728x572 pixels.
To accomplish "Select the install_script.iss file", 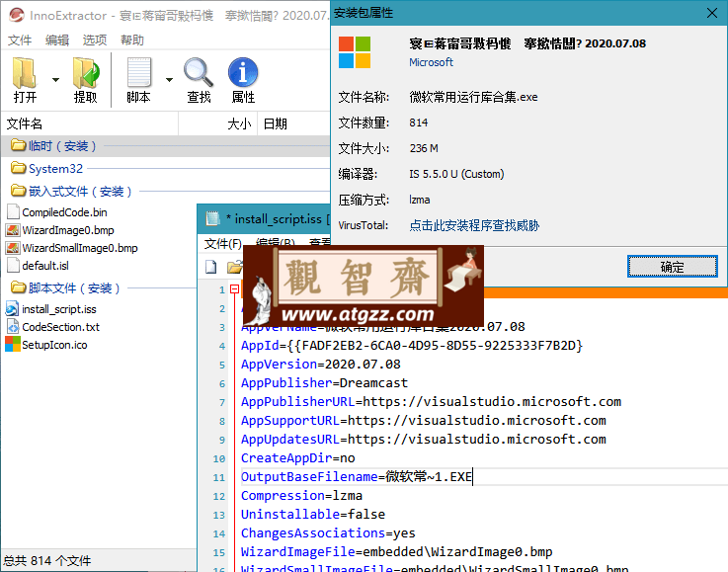I will pos(59,309).
